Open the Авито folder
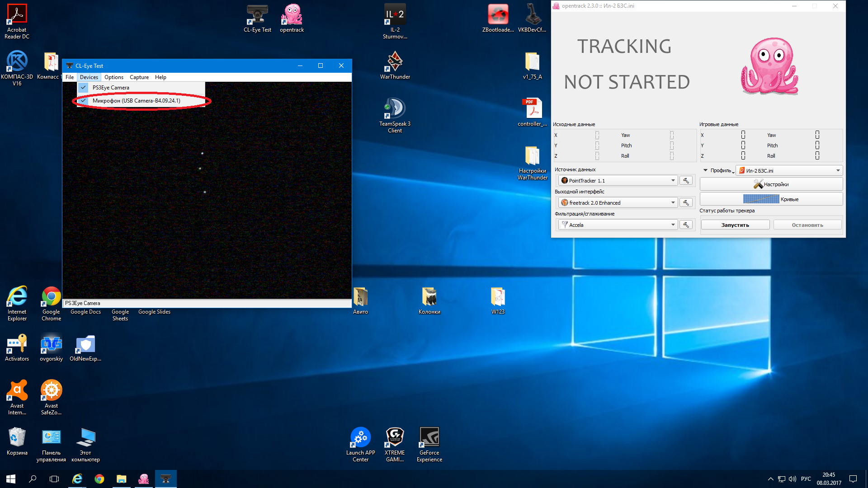 click(360, 300)
